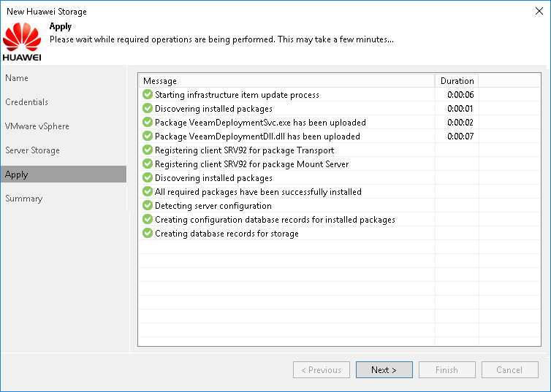Viewport: 551px width, 392px height.
Task: Close the New Huawei Storage dialog
Action: pos(539,11)
